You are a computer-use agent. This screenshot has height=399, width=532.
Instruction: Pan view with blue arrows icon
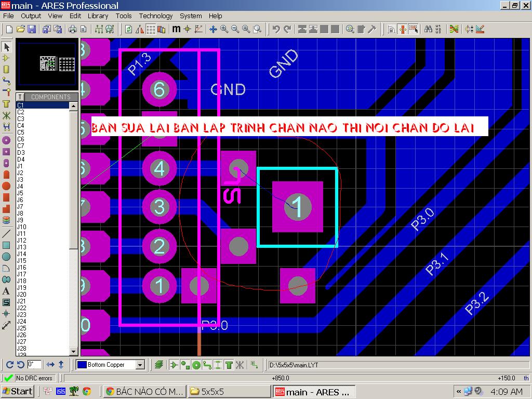pyautogui.click(x=213, y=30)
